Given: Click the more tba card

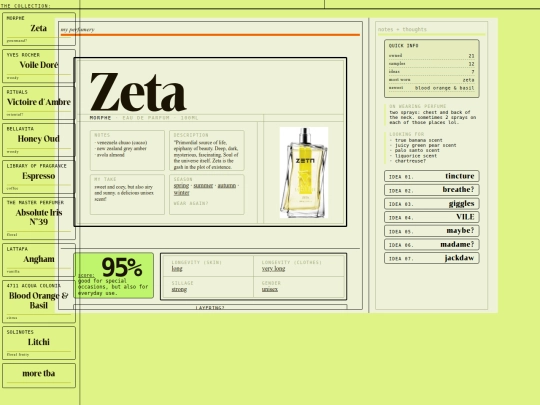Looking at the screenshot, I should click(x=39, y=375).
